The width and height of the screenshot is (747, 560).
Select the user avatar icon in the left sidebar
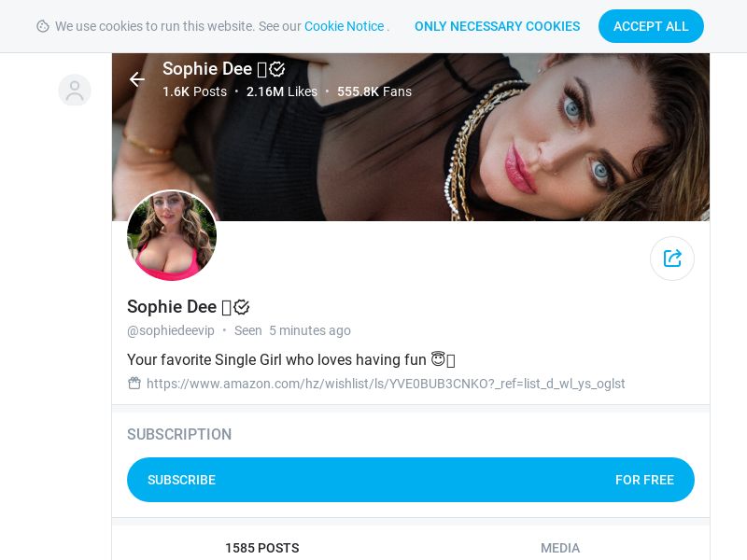pyautogui.click(x=75, y=91)
